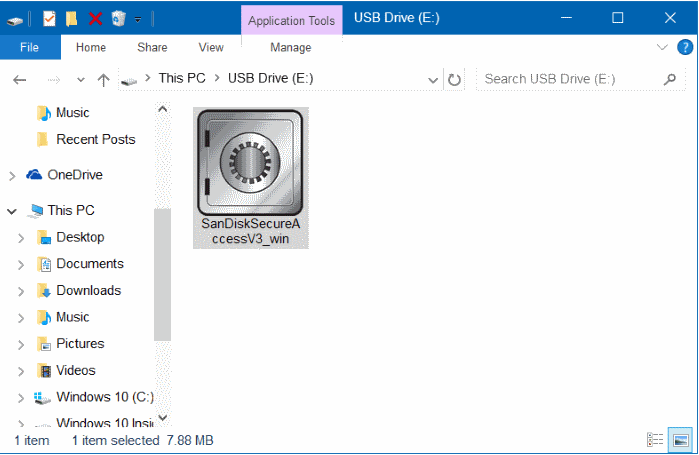Expand the Desktop tree node
Screen dimensions: 699x455
21,238
